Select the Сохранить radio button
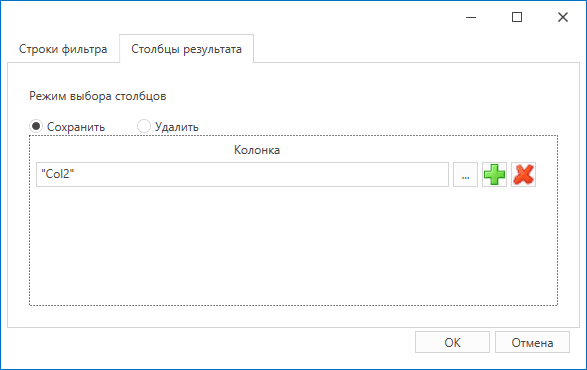587x370 pixels. coord(36,126)
